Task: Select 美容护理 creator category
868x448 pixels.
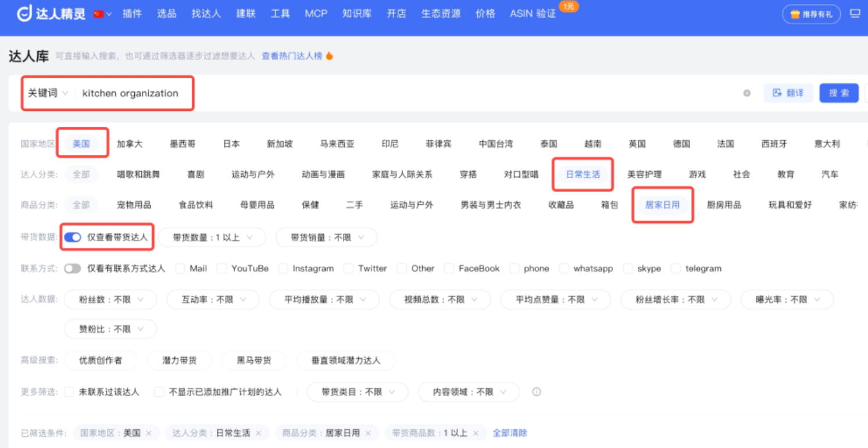Action: click(x=644, y=174)
